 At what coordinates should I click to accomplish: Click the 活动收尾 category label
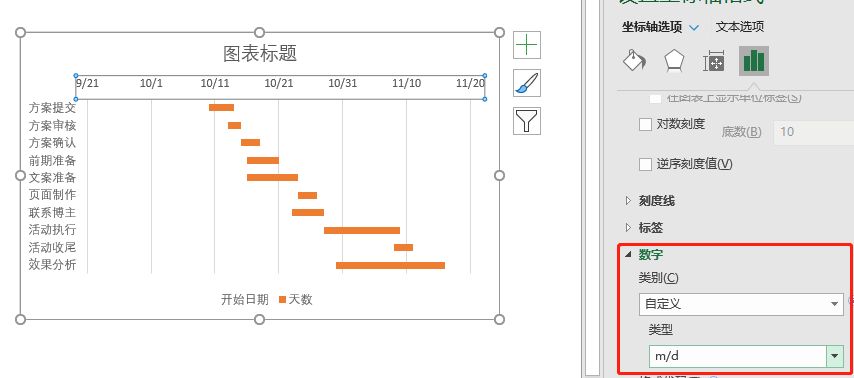[x=52, y=248]
